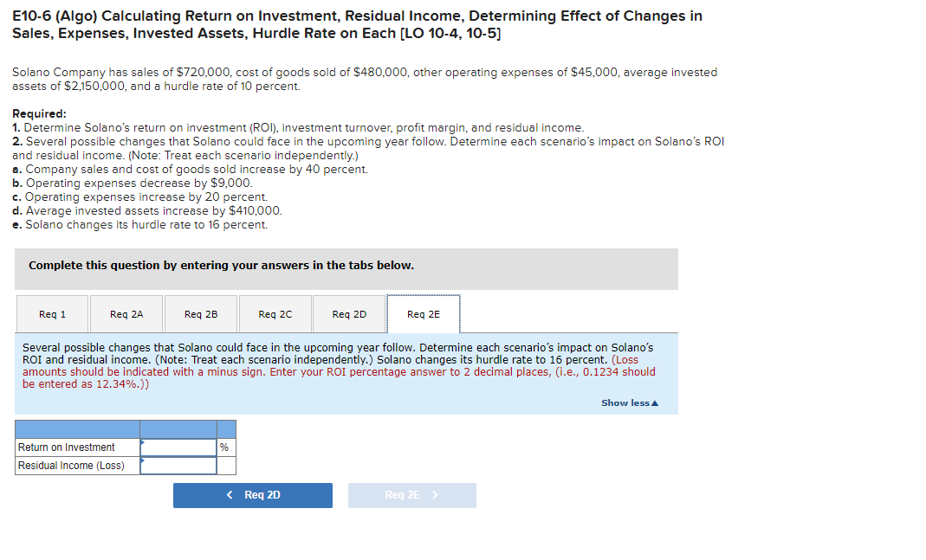Viewport: 926px width, 560px height.
Task: Click the 'Req 2E >' navigation button
Action: 411,494
